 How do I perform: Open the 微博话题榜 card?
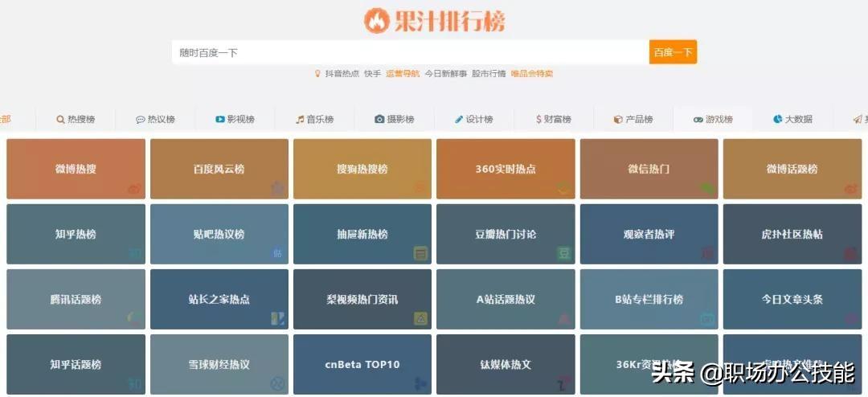coord(792,169)
